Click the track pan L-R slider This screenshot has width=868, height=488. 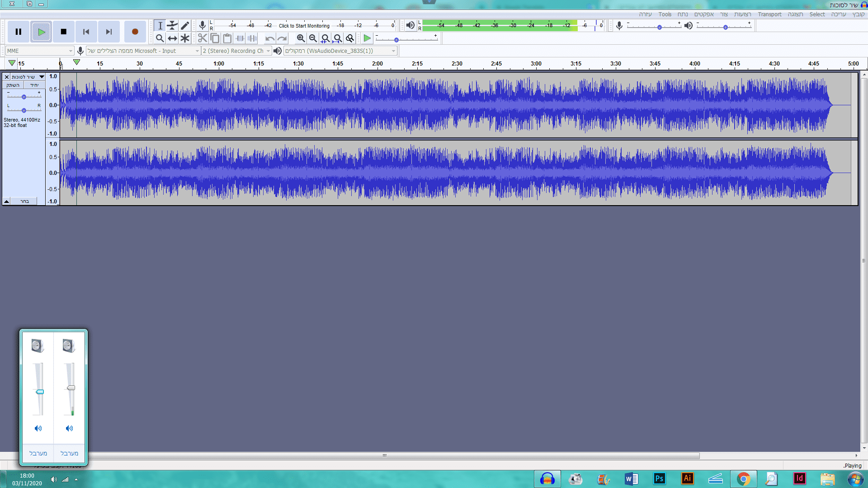pyautogui.click(x=24, y=110)
